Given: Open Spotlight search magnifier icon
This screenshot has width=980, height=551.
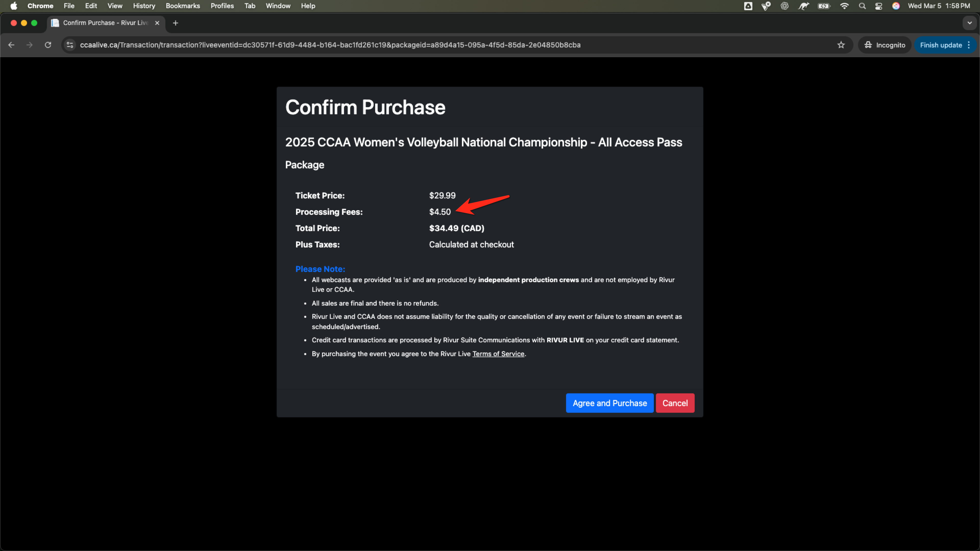Looking at the screenshot, I should click(x=862, y=6).
